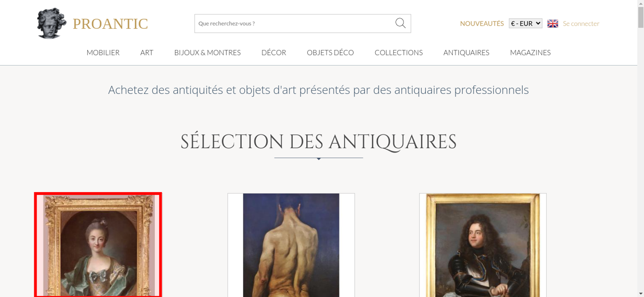Click the page vertical scrollbar thumb
The width and height of the screenshot is (644, 297).
tap(641, 17)
